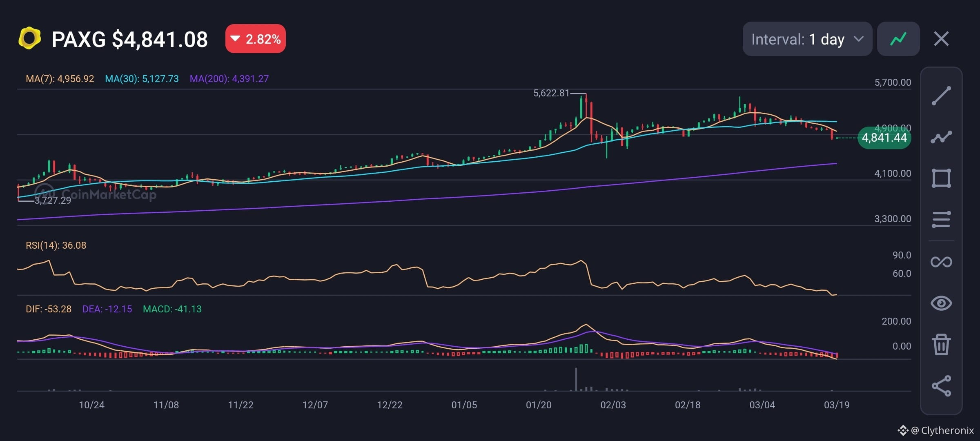
Task: Click the 03/04 date on time axis
Action: (x=762, y=405)
